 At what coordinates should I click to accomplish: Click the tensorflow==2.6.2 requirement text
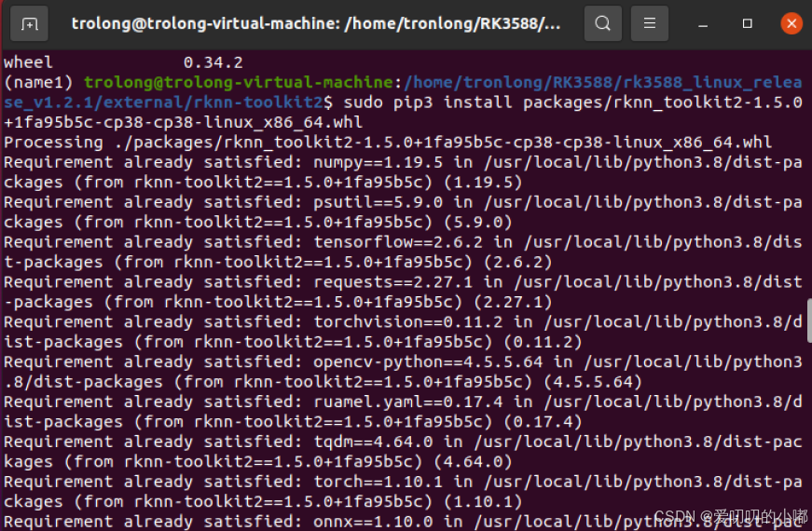pos(398,242)
